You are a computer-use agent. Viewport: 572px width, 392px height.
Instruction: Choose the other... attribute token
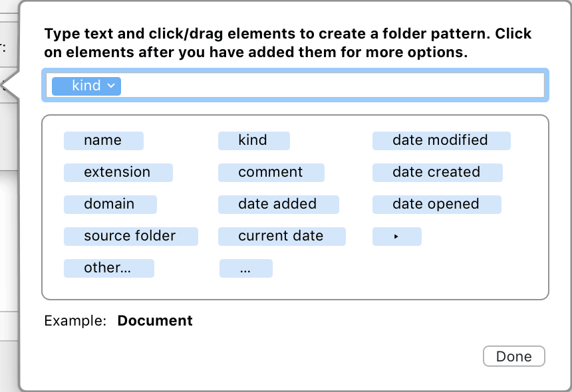click(108, 268)
